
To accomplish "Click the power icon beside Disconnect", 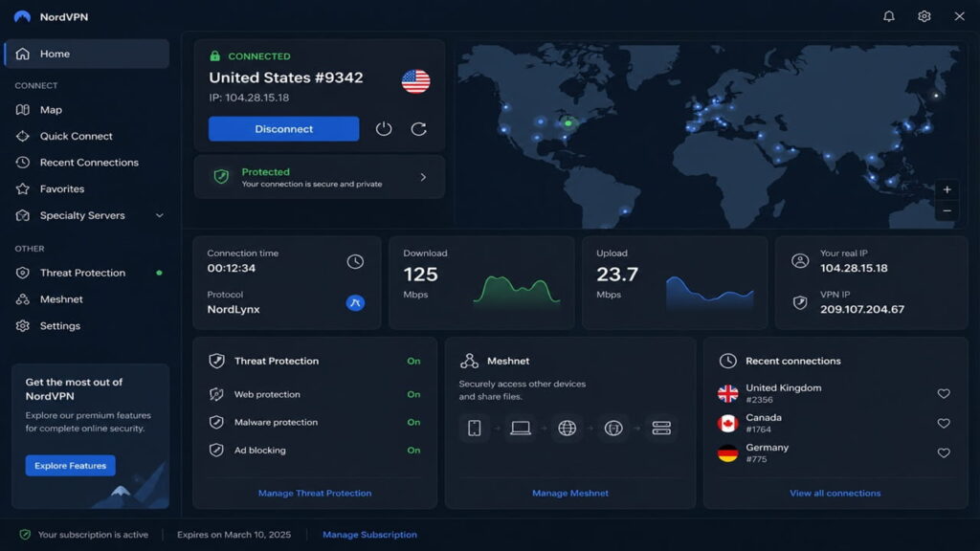I will [383, 129].
